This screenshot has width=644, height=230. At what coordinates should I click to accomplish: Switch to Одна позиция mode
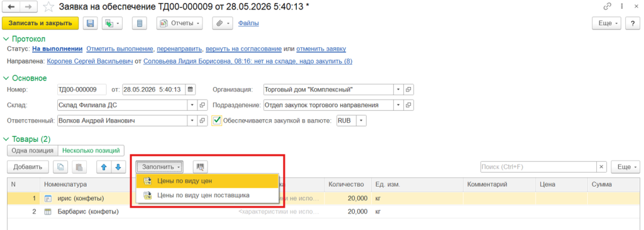click(33, 151)
